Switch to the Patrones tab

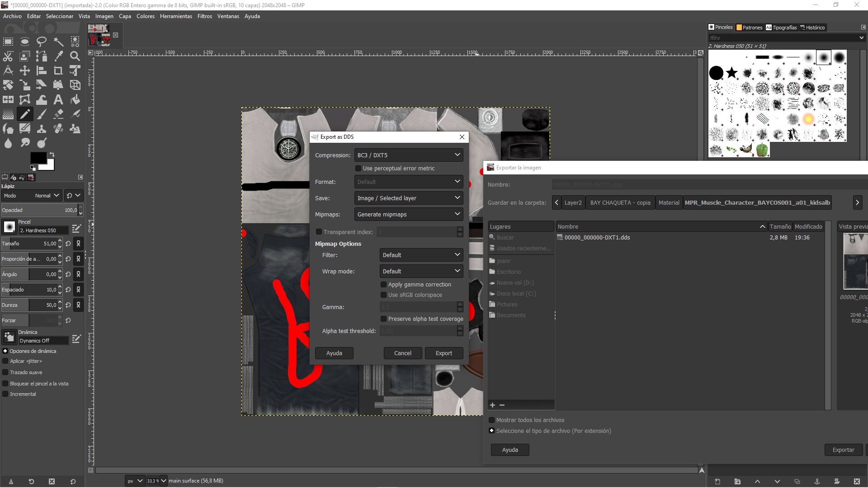coord(749,28)
